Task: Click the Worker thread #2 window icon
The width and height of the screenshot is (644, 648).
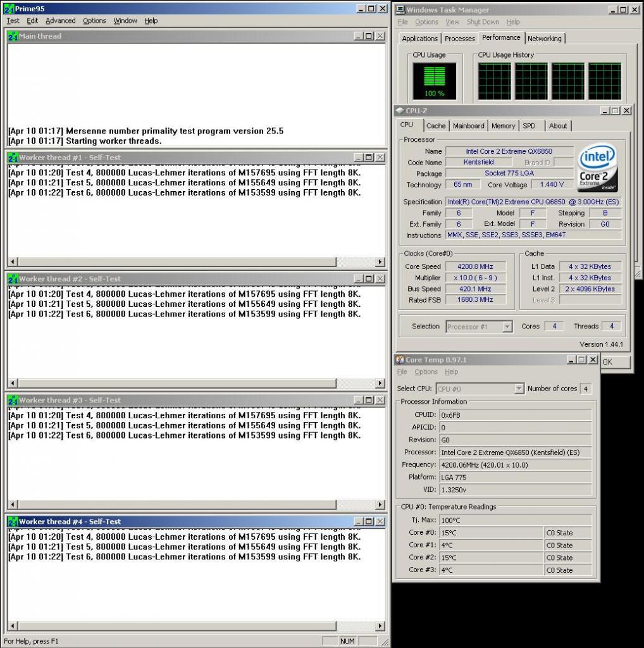Action: (x=13, y=279)
